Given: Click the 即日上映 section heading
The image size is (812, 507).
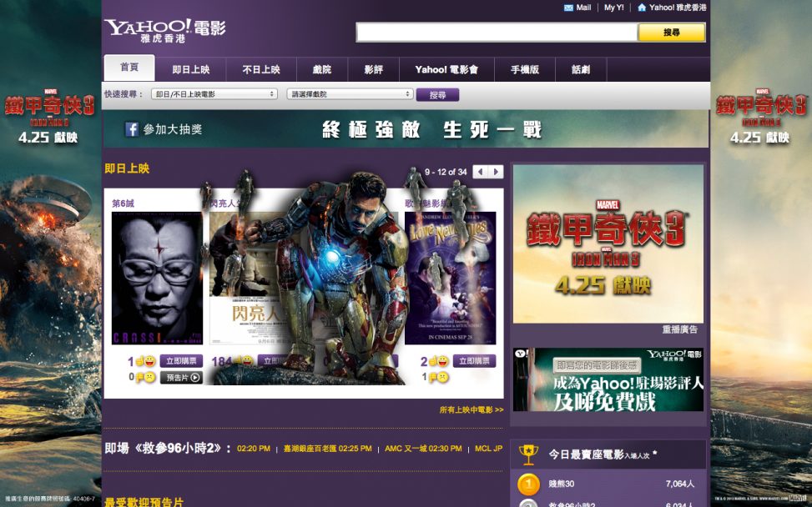Looking at the screenshot, I should 127,168.
